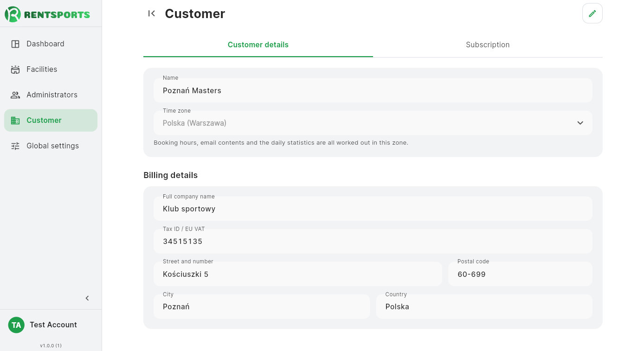Image resolution: width=644 pixels, height=351 pixels.
Task: Click the TA avatar circle
Action: [16, 325]
